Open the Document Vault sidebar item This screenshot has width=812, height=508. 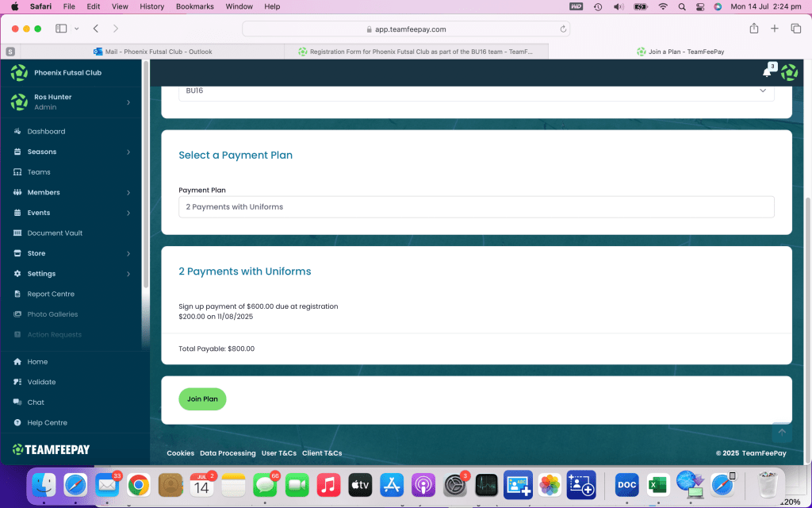(55, 233)
